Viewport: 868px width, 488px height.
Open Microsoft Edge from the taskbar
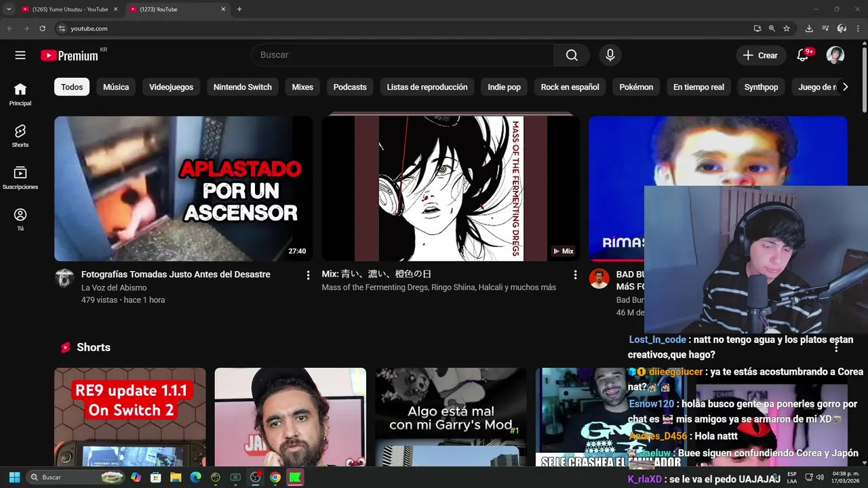coord(195,477)
